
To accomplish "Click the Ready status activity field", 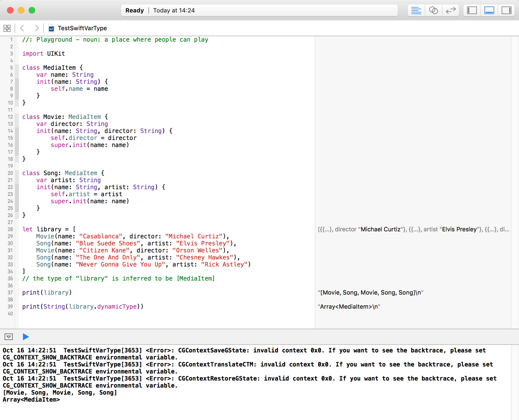I will 259,11.
